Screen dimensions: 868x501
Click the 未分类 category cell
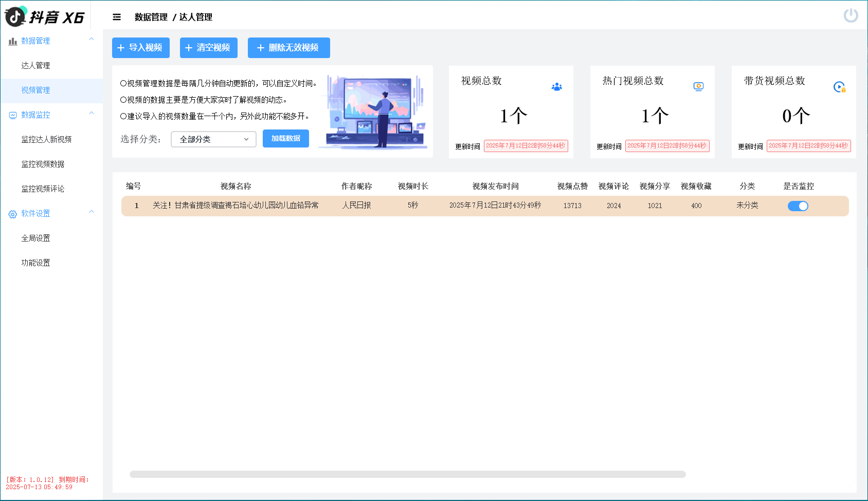coord(747,206)
